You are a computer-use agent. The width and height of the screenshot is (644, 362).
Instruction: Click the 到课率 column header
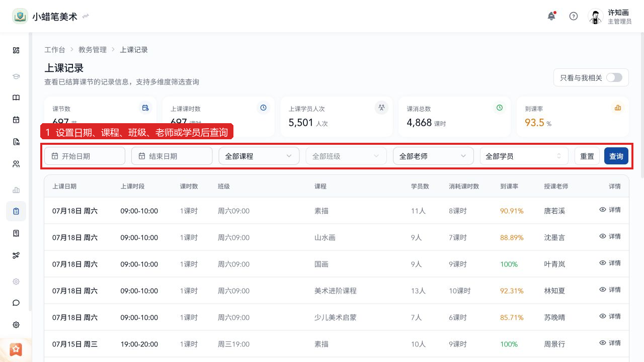pos(509,186)
